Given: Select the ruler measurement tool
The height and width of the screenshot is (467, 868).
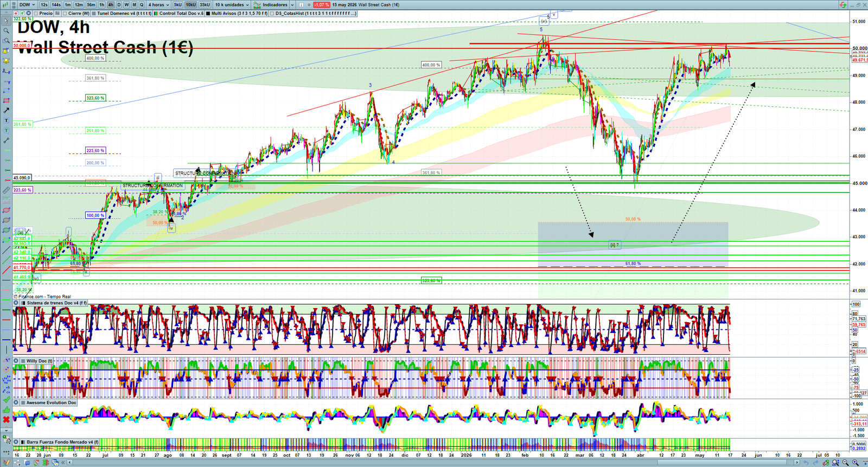Looking at the screenshot, I should (x=6, y=190).
